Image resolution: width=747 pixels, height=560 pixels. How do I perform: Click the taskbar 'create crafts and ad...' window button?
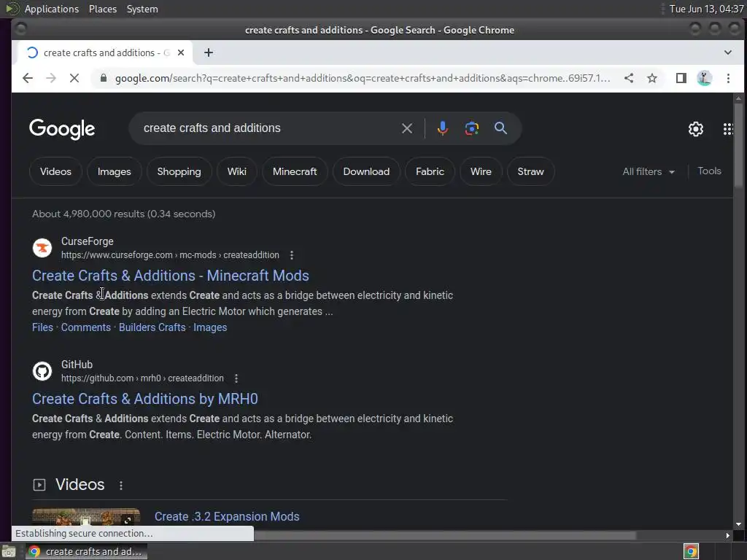pyautogui.click(x=86, y=552)
